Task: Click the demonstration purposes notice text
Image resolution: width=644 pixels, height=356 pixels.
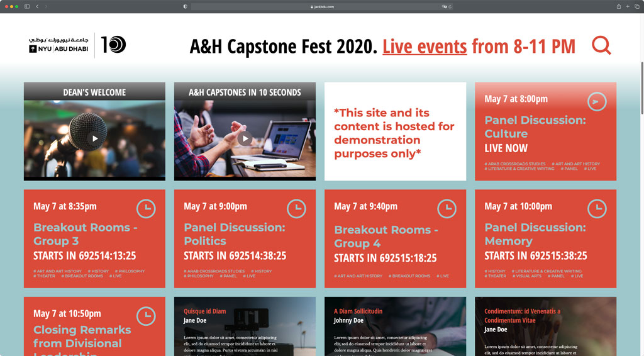Action: pyautogui.click(x=394, y=133)
